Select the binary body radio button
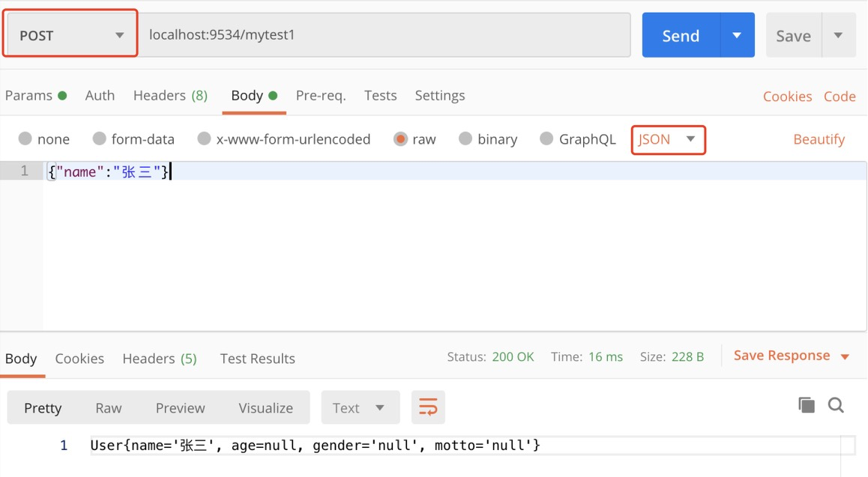 465,139
